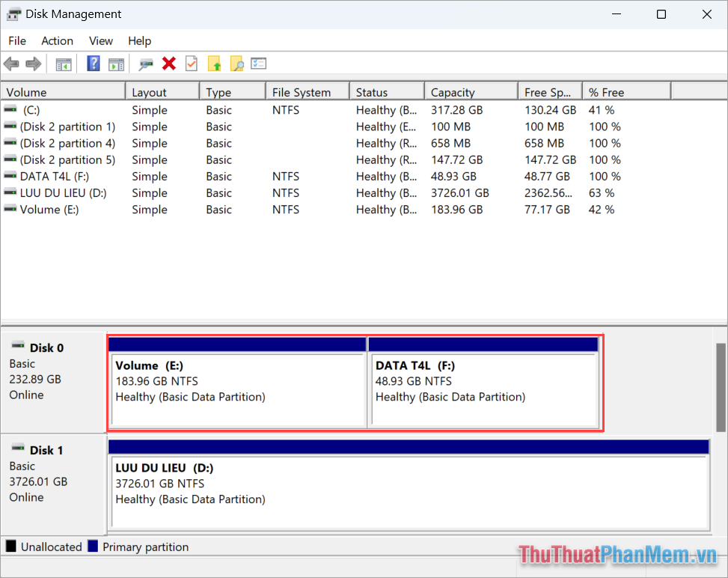This screenshot has height=578, width=728.
Task: Open the Action menu
Action: [57, 40]
